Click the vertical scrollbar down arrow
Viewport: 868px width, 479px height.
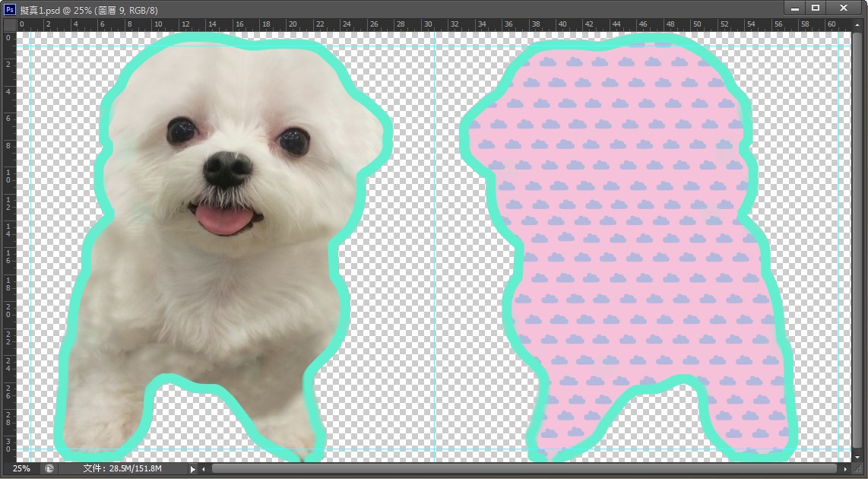click(x=857, y=458)
